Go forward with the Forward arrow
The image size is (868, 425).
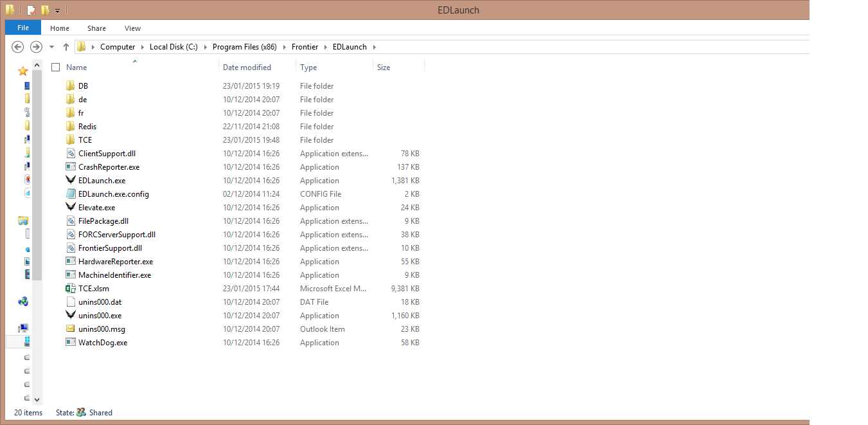click(36, 47)
